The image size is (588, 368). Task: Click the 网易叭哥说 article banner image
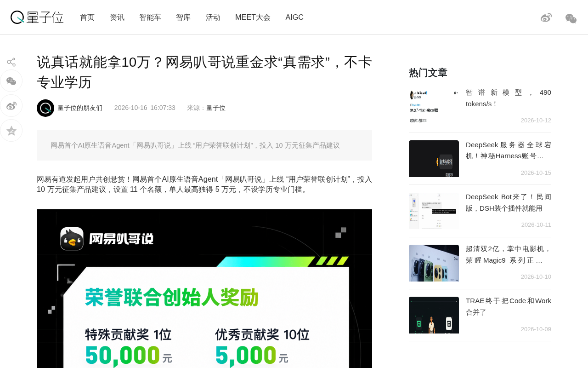204,288
